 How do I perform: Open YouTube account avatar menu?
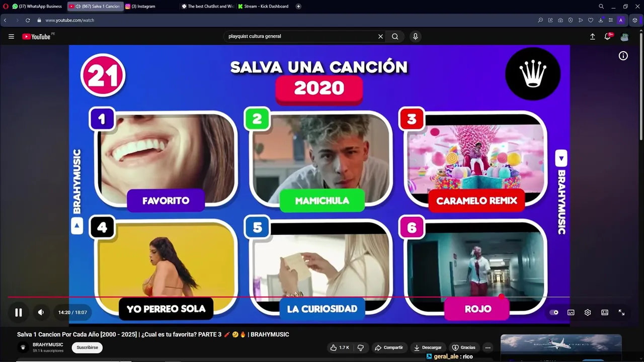(x=624, y=37)
